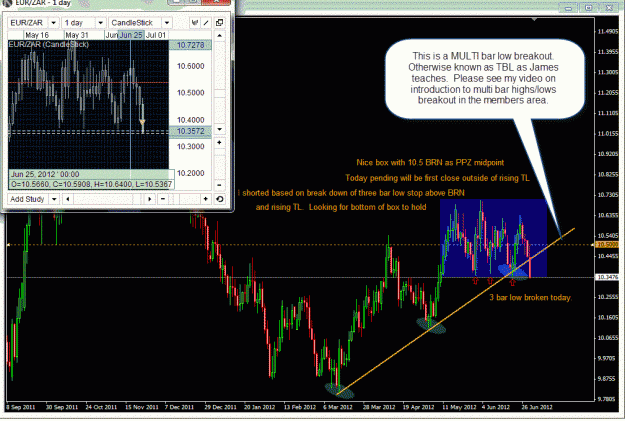This screenshot has width=625, height=421.
Task: Click the 11 May 2012 date axis label
Action: pos(459,407)
